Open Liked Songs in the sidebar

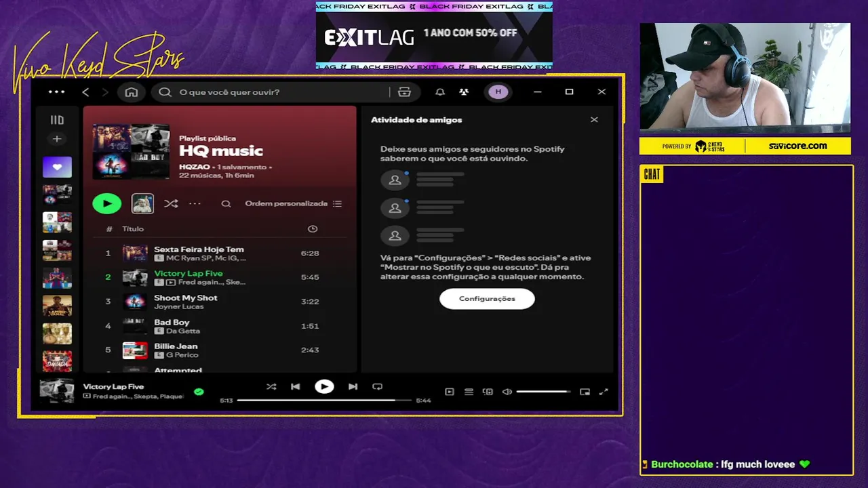tap(57, 167)
